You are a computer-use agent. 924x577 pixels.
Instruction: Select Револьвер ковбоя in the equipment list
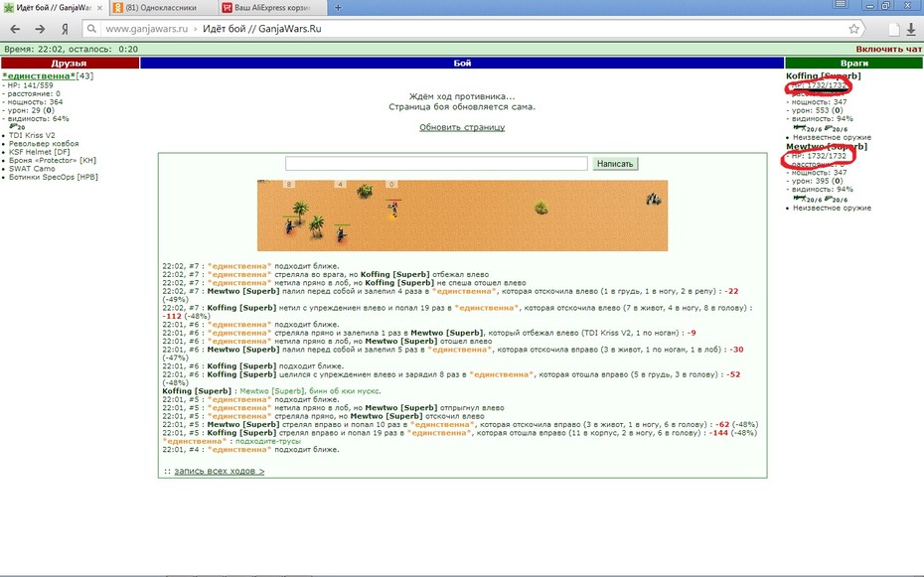44,144
